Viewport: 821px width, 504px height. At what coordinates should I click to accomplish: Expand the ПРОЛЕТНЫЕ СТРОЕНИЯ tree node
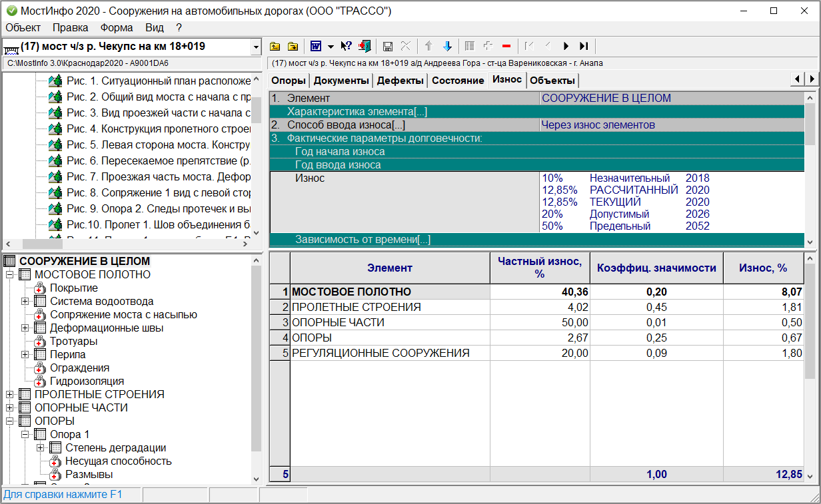point(9,395)
